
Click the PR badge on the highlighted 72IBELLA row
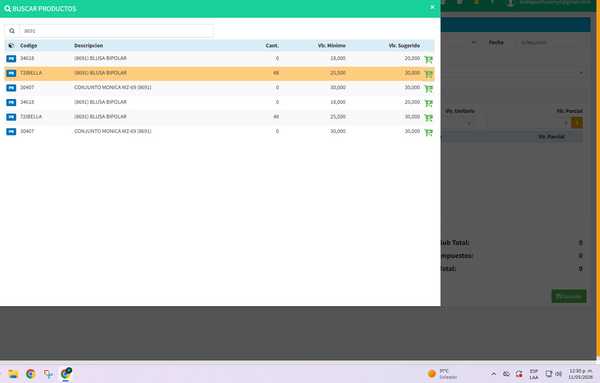point(11,73)
